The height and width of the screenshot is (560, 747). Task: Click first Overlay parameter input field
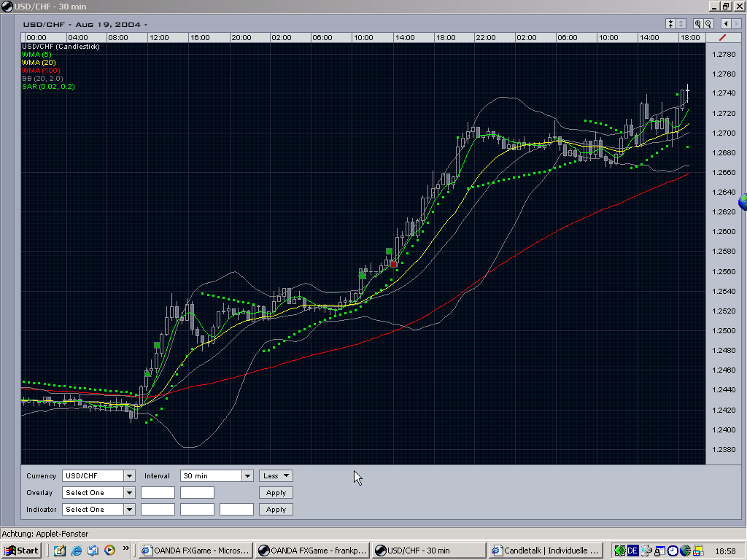pos(158,492)
